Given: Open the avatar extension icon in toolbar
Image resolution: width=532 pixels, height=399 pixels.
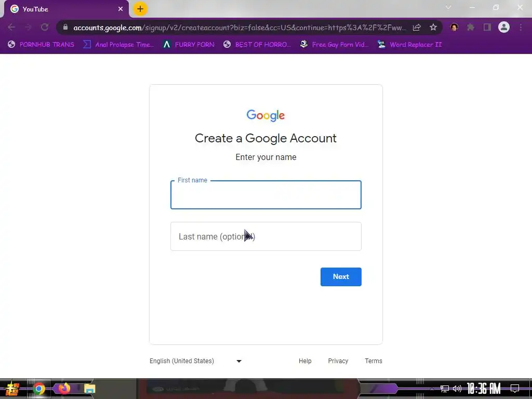Looking at the screenshot, I should pyautogui.click(x=454, y=27).
